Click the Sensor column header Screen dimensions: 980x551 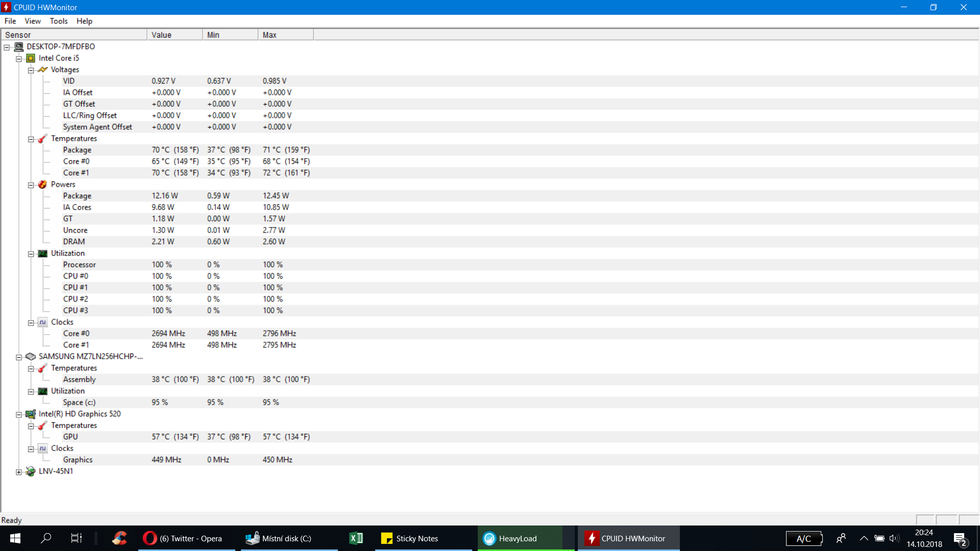click(74, 35)
